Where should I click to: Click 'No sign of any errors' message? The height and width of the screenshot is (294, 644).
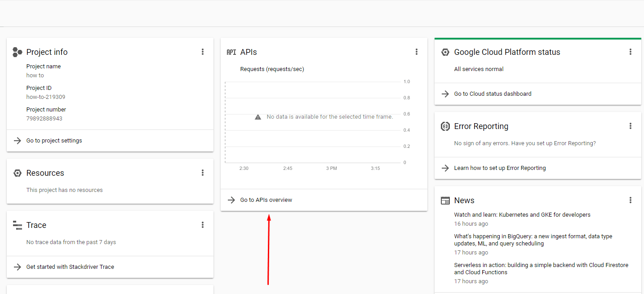click(525, 143)
